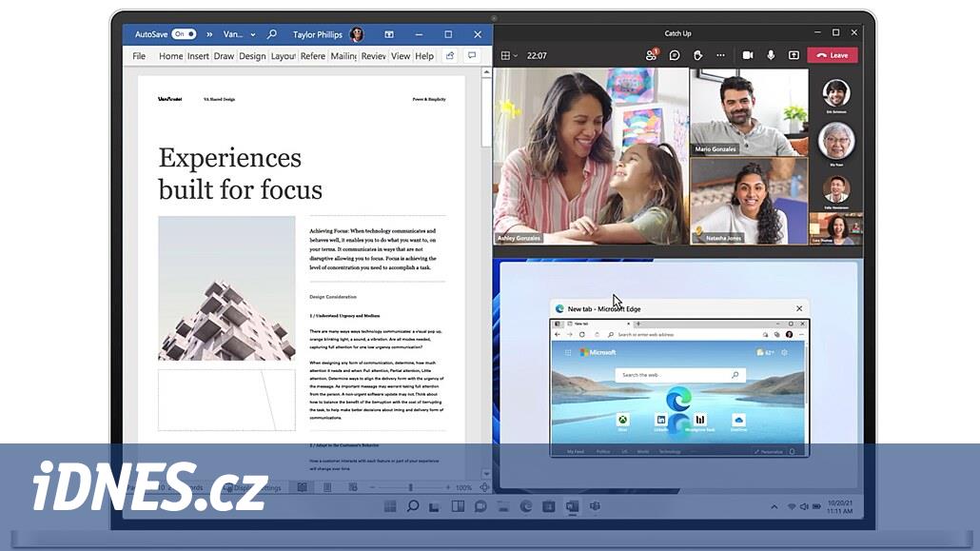Click the Word comments icon
Screen dimensions: 980x551
(x=471, y=56)
